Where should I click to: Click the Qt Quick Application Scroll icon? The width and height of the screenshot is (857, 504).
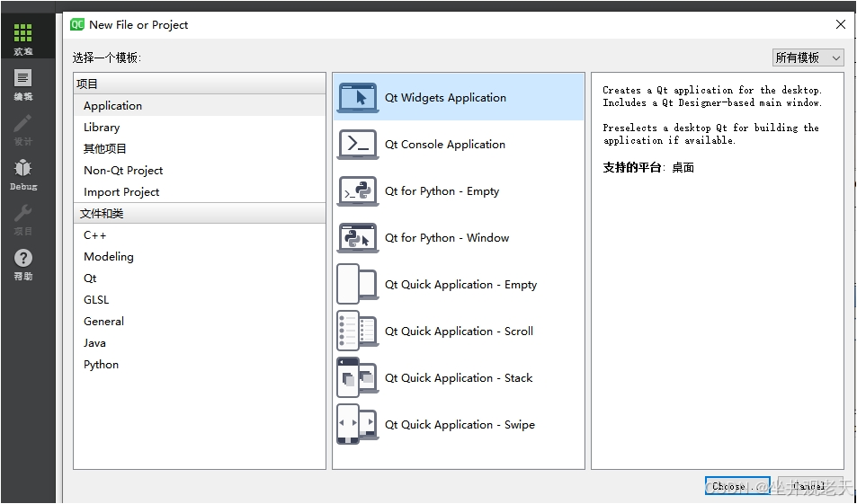coord(358,331)
